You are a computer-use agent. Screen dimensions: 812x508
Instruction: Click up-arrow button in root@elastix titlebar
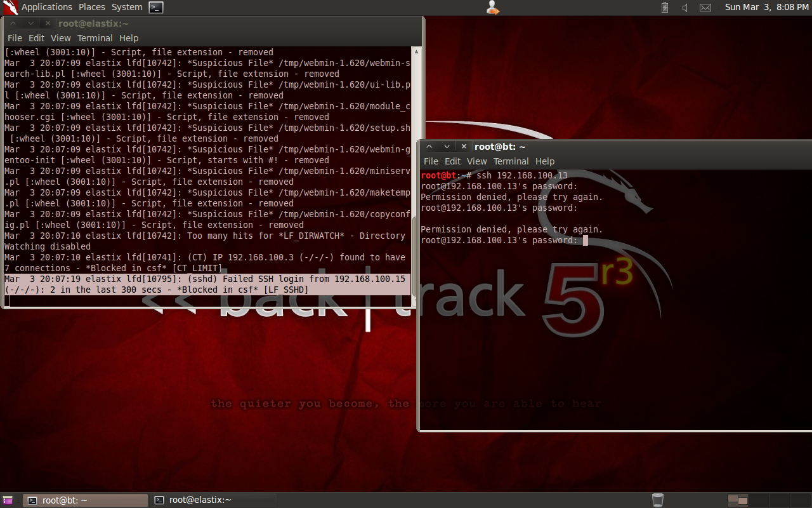13,23
